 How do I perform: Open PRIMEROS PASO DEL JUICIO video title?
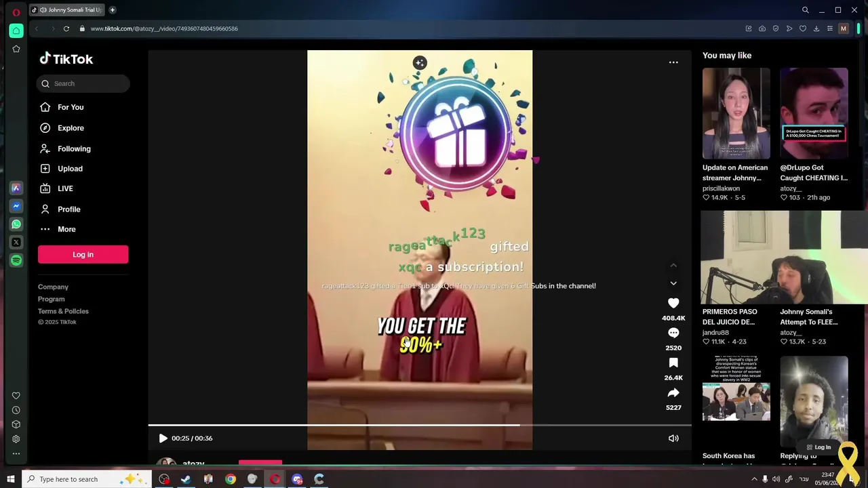pos(730,317)
